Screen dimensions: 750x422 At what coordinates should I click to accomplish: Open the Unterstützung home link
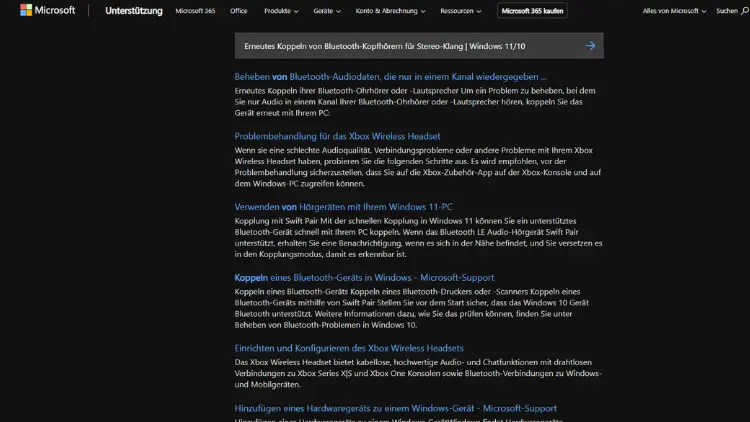pos(133,11)
